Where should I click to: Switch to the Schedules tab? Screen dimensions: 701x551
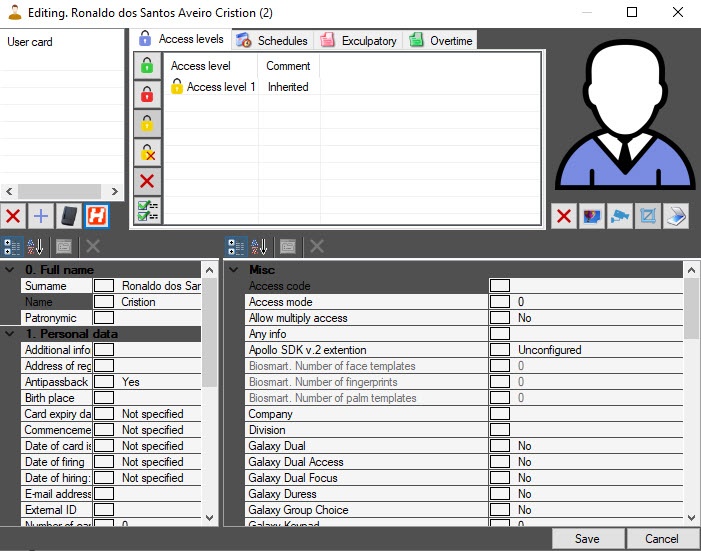[272, 40]
